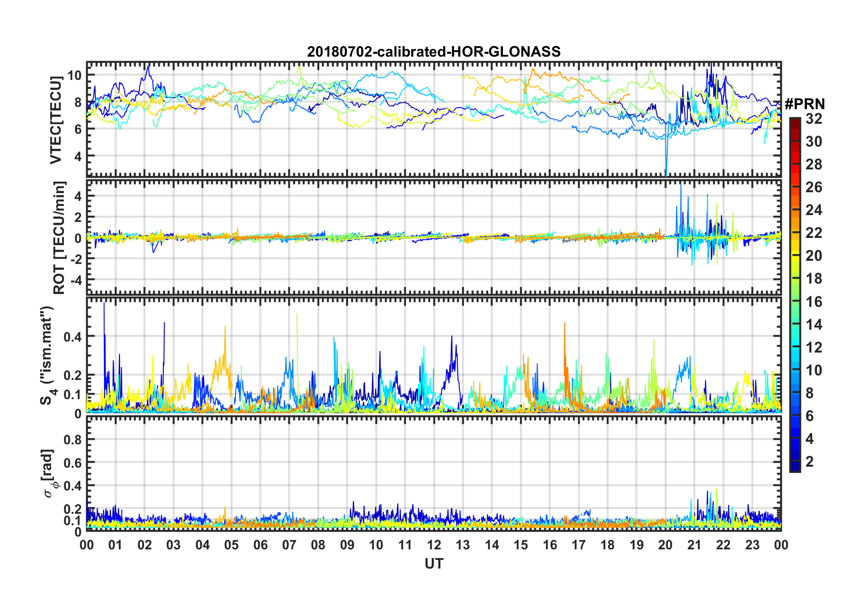Click colorbar tick label 18
Image resolution: width=868 pixels, height=590 pixels.
point(814,279)
